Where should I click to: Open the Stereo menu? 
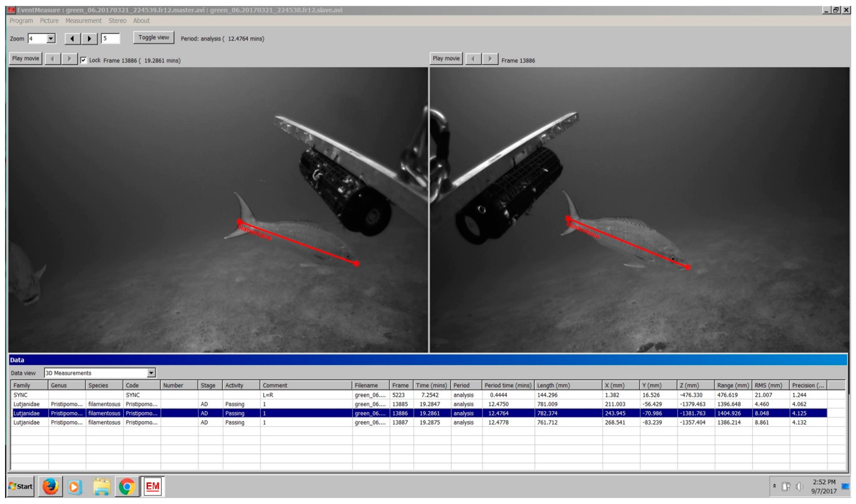pos(117,21)
